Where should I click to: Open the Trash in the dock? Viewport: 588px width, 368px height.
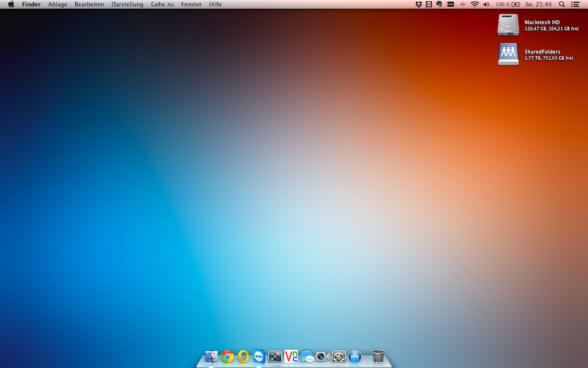[x=378, y=356]
